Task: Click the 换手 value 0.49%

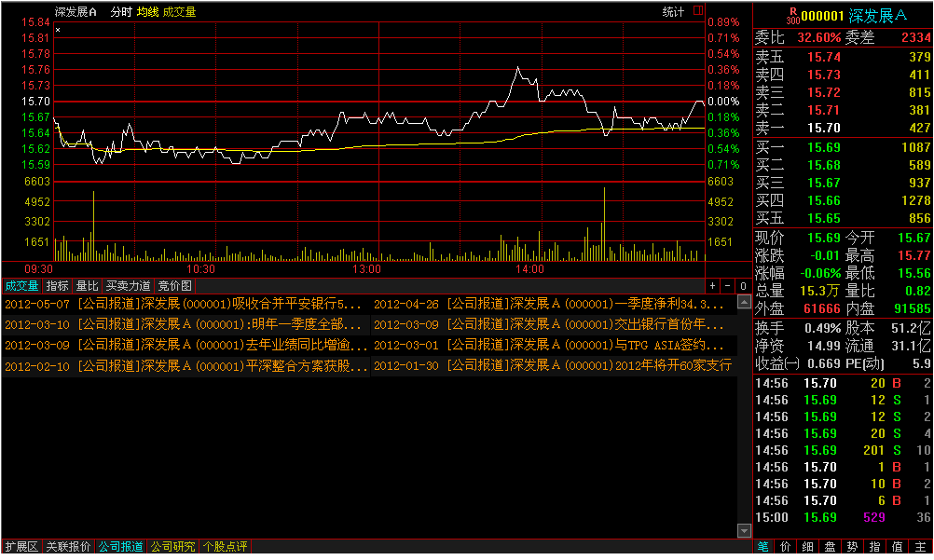Action: pyautogui.click(x=823, y=328)
